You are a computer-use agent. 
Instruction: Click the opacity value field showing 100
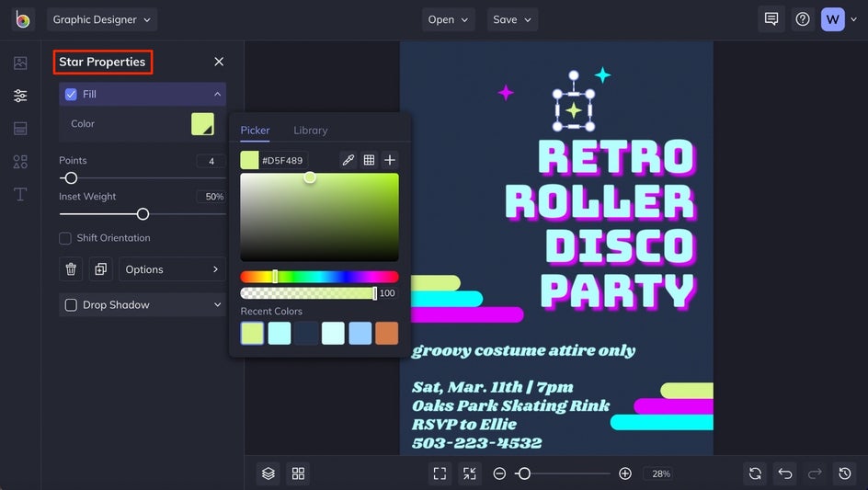387,293
